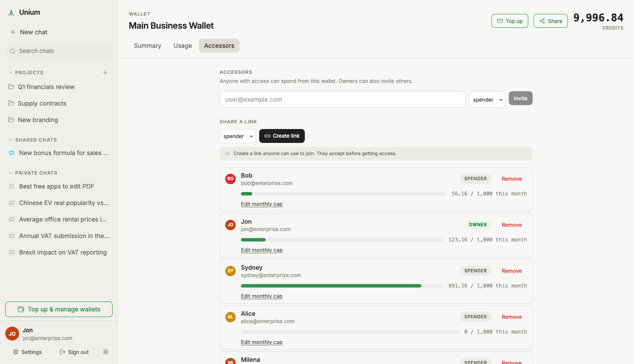Open the invite role spender dropdown
The width and height of the screenshot is (634, 364).
coord(487,99)
